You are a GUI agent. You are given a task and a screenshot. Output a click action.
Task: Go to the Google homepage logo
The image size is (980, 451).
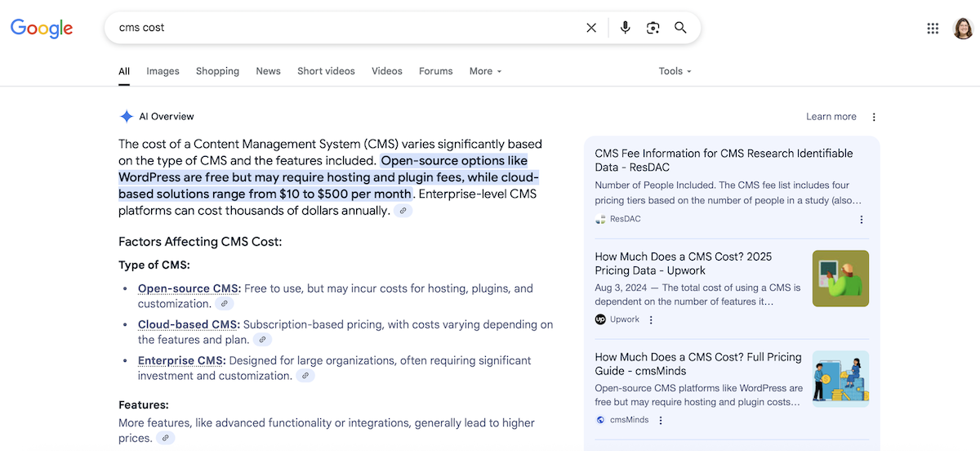42,28
